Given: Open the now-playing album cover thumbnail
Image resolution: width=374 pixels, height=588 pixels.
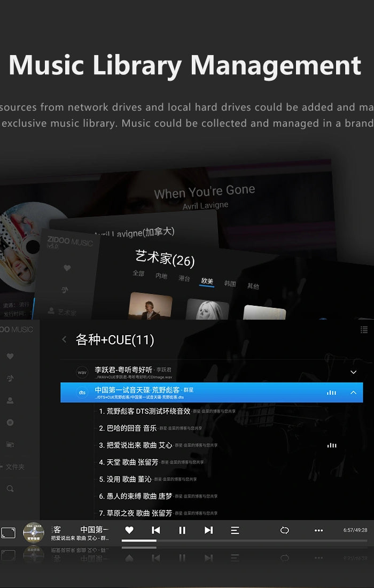Looking at the screenshot, I should 33,532.
